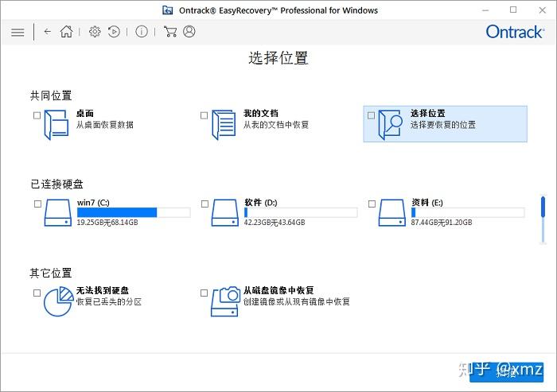
Task: Click the 资料 (E:) label
Action: (427, 203)
